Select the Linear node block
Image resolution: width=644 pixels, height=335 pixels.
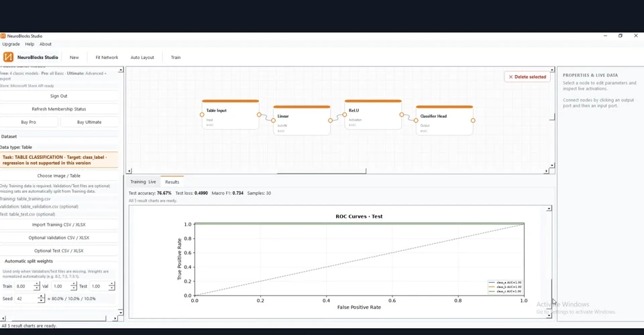302,120
